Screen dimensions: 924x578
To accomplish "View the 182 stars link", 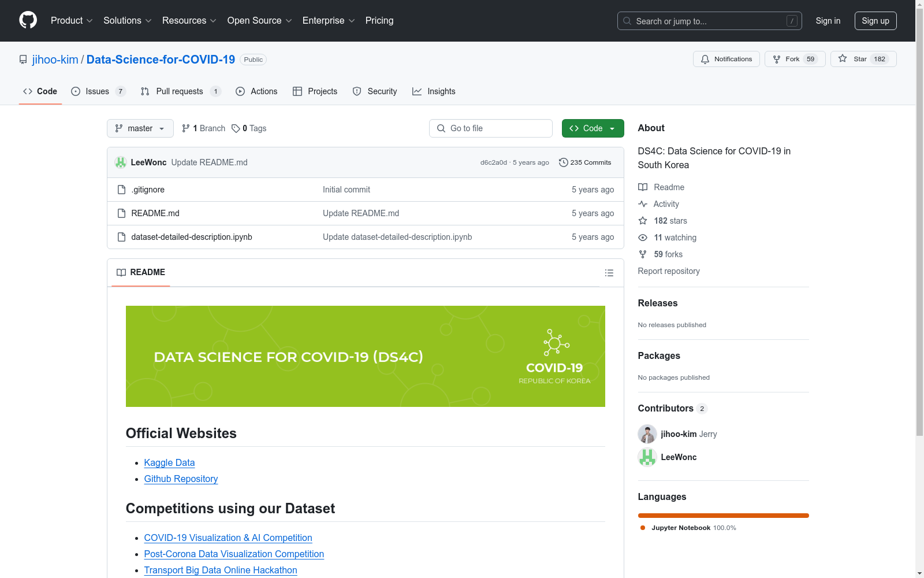I will click(x=662, y=221).
